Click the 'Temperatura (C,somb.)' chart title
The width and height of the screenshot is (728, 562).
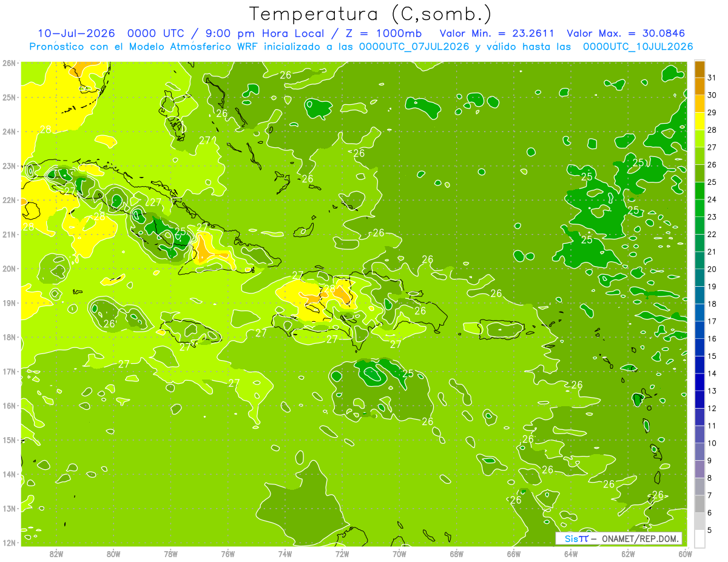pos(370,14)
